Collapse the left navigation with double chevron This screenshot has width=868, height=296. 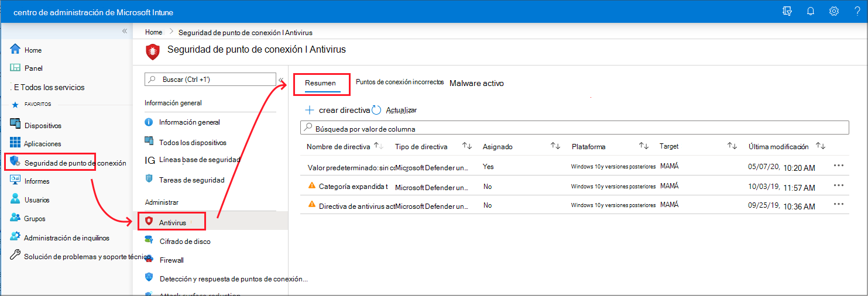pos(125,31)
